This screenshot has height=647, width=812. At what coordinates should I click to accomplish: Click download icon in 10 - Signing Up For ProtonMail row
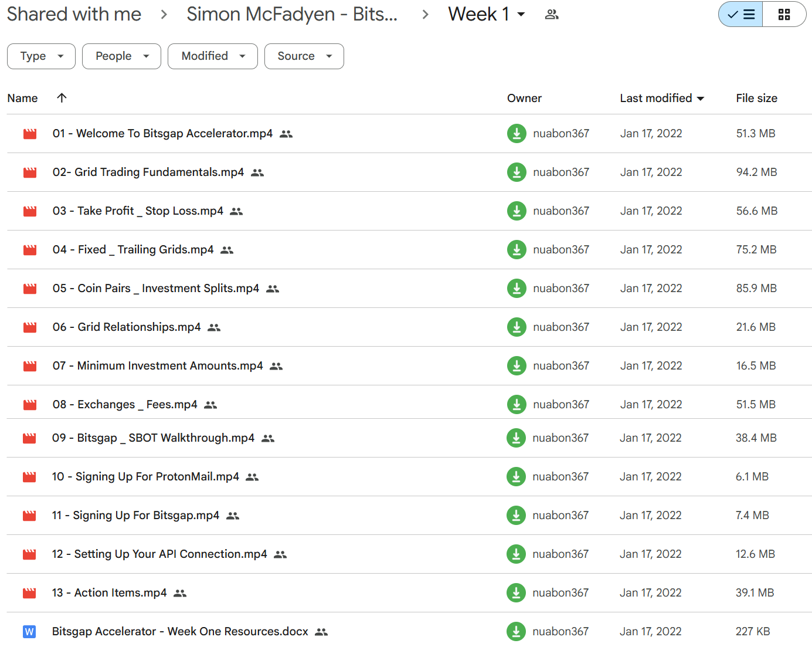coord(516,477)
